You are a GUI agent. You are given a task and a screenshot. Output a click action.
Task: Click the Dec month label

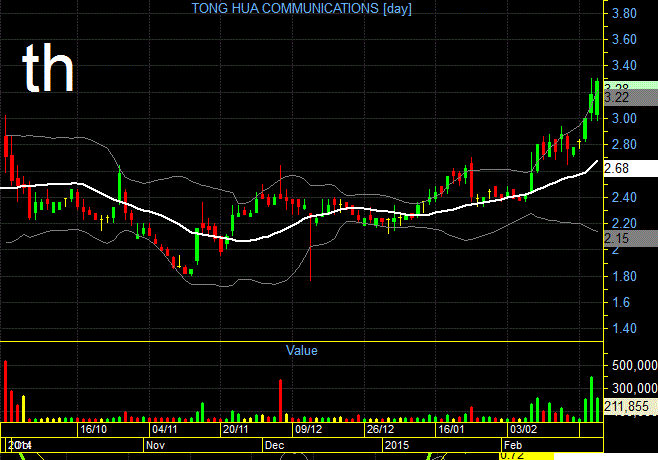tap(274, 445)
